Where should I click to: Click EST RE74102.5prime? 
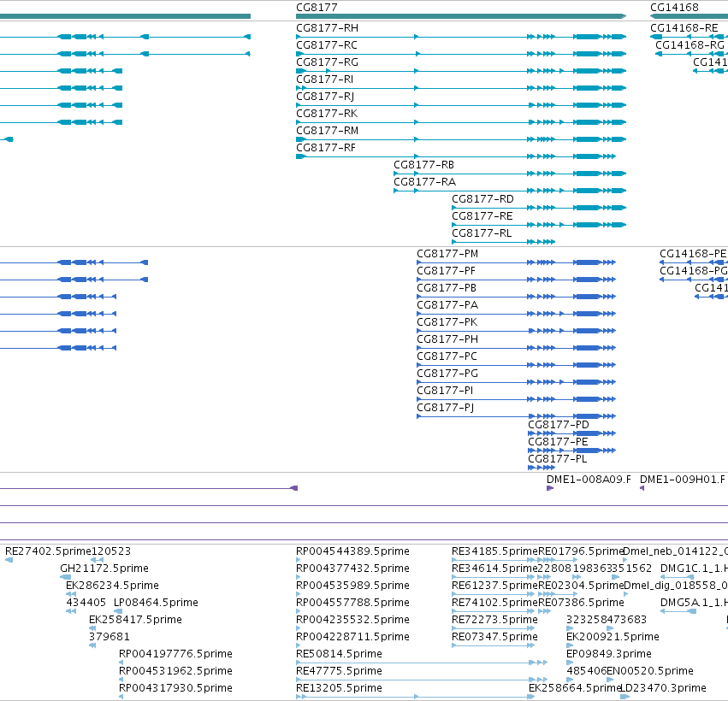pyautogui.click(x=494, y=603)
